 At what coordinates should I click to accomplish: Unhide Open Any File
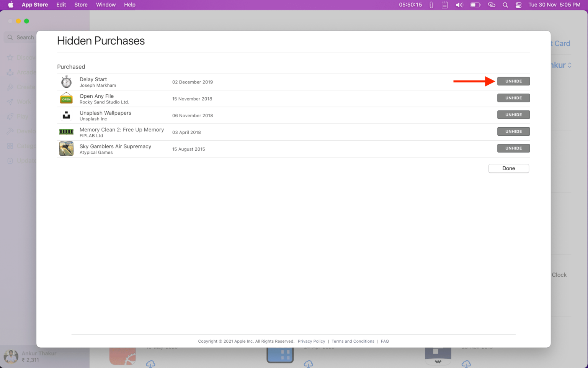point(513,98)
